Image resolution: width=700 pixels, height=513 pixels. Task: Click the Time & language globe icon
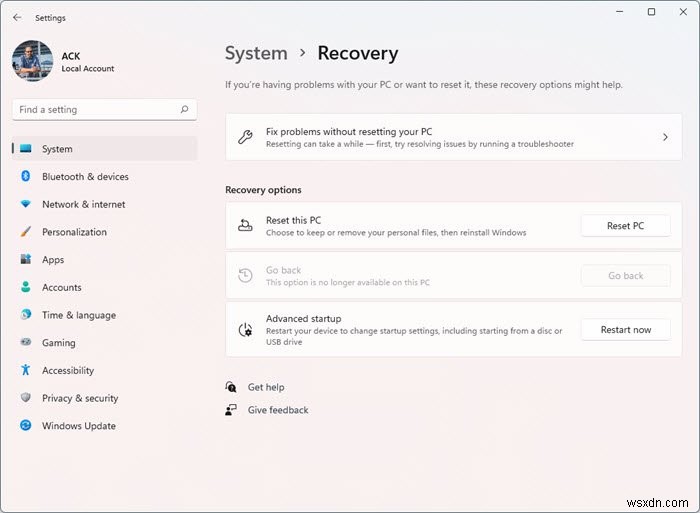click(26, 314)
